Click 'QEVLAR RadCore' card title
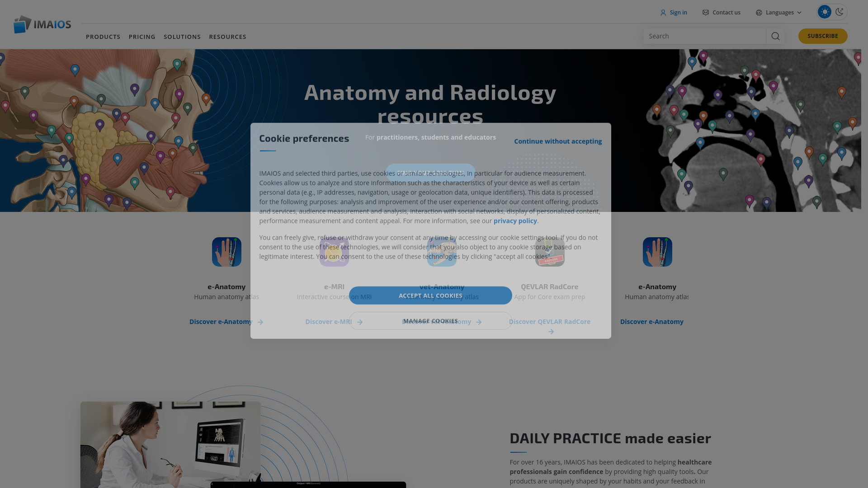Image resolution: width=868 pixels, height=488 pixels. [x=549, y=286]
